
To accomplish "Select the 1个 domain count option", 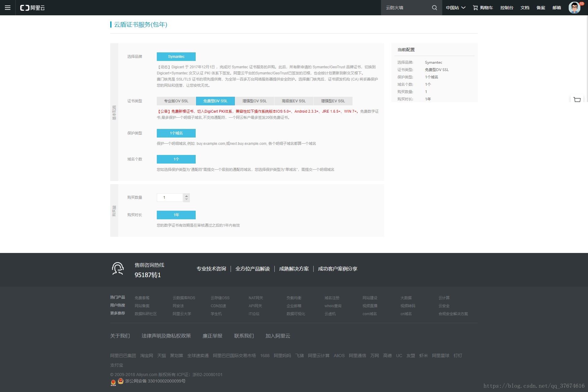I will [176, 159].
